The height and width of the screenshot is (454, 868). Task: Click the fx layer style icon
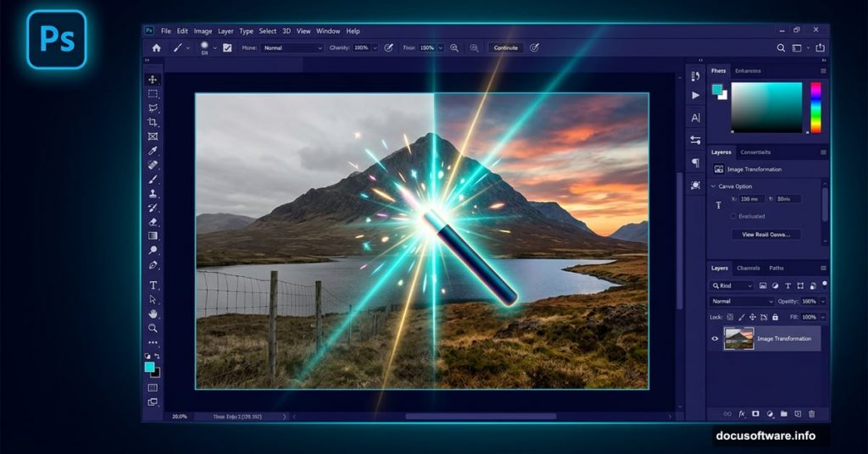[x=742, y=413]
